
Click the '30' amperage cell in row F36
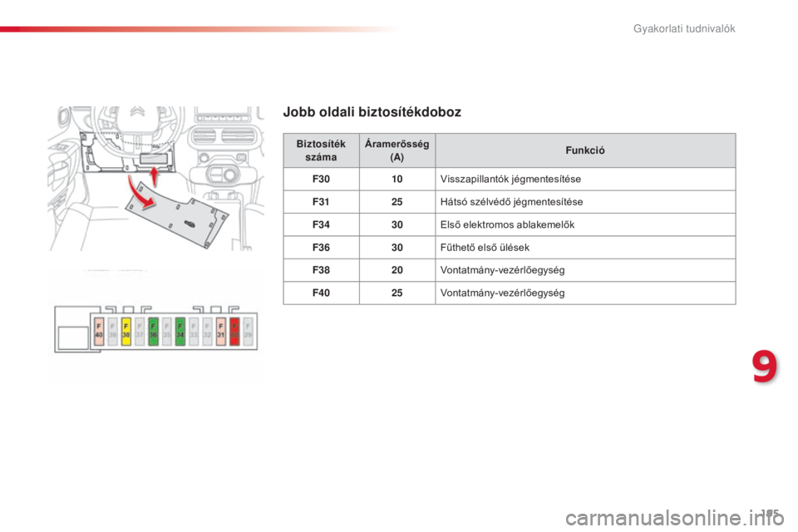[397, 248]
